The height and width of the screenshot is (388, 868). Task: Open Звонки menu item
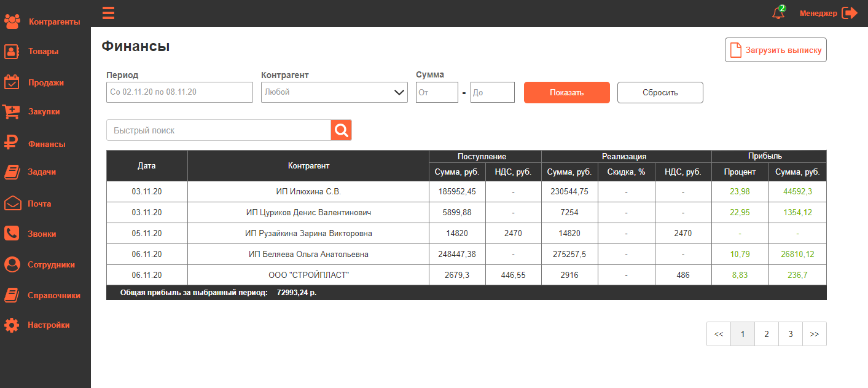tap(42, 234)
